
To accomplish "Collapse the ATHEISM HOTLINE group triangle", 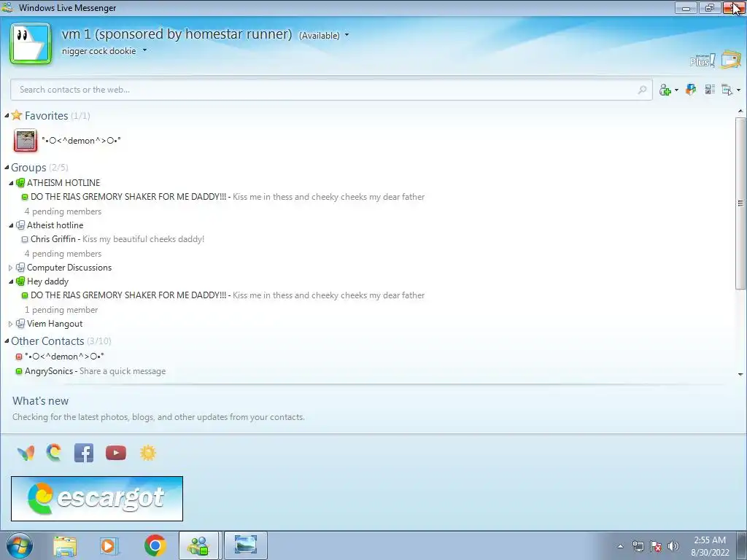I will [11, 183].
